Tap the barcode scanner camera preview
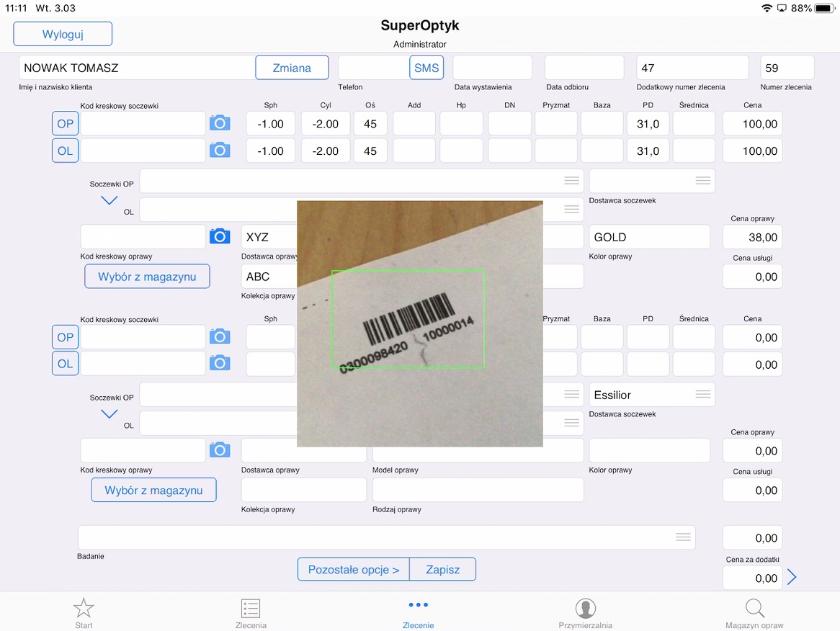This screenshot has height=631, width=840. click(420, 323)
